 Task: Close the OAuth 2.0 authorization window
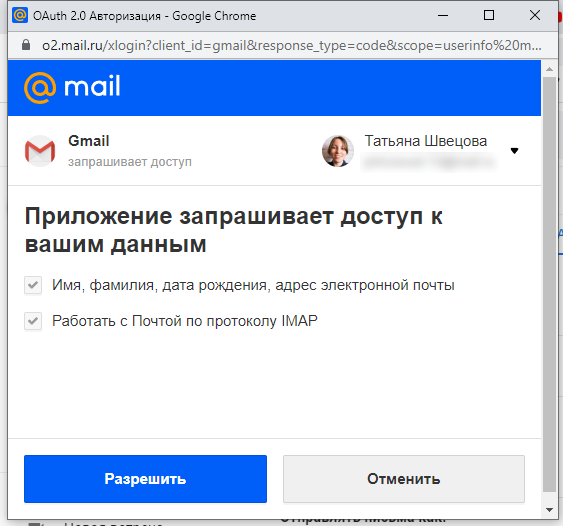coord(535,15)
